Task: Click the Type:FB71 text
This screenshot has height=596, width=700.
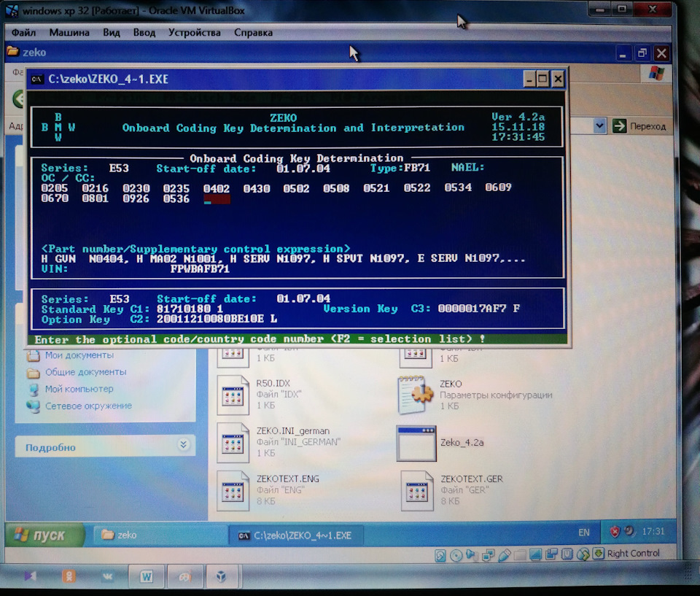Action: [400, 168]
